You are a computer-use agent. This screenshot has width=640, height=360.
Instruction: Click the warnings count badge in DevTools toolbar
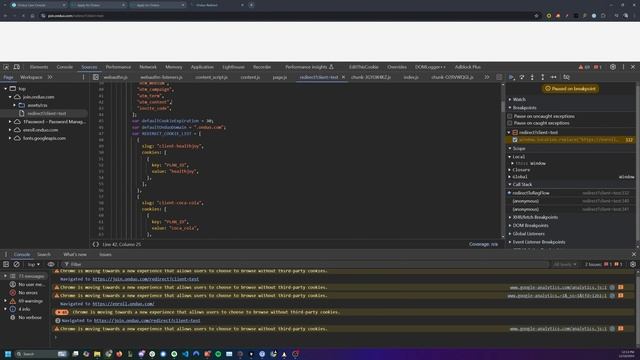click(583, 67)
